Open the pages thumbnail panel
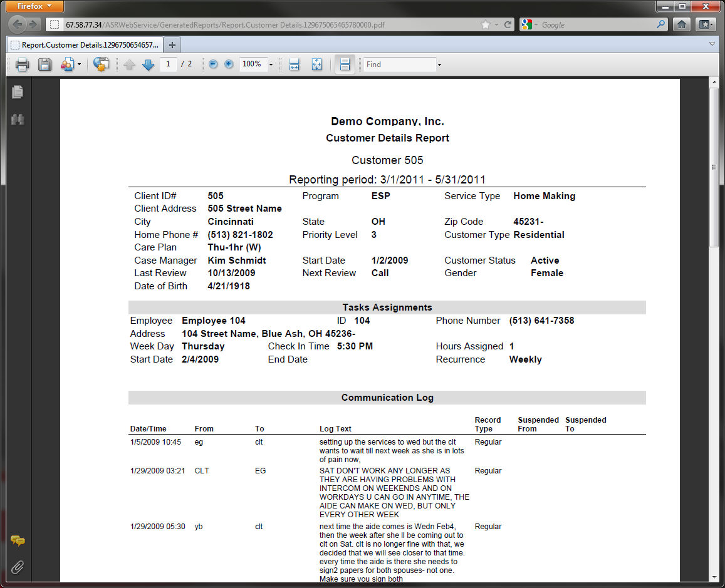 18,92
